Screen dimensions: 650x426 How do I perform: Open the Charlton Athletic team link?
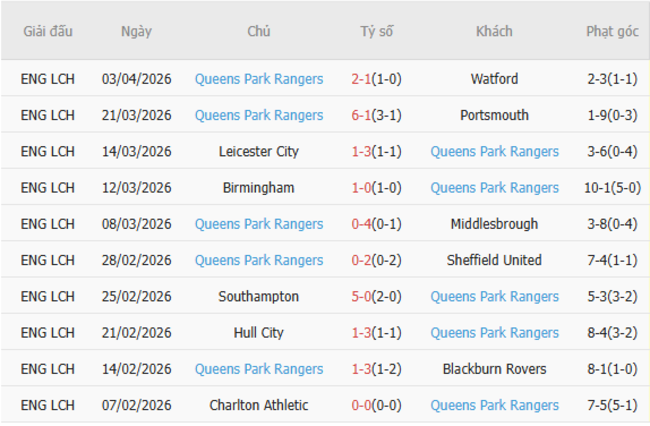[258, 406]
